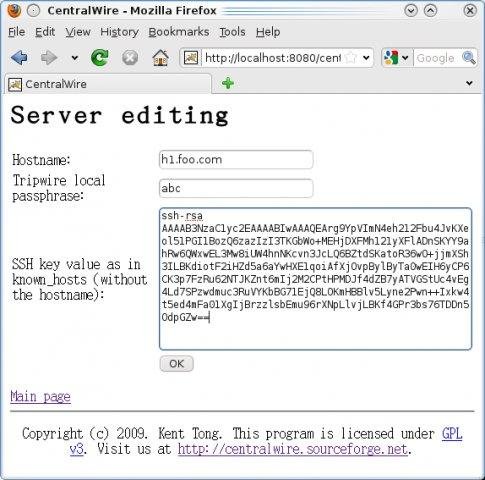This screenshot has height=480, width=485.
Task: Click the Hostname: label
Action: click(x=41, y=160)
